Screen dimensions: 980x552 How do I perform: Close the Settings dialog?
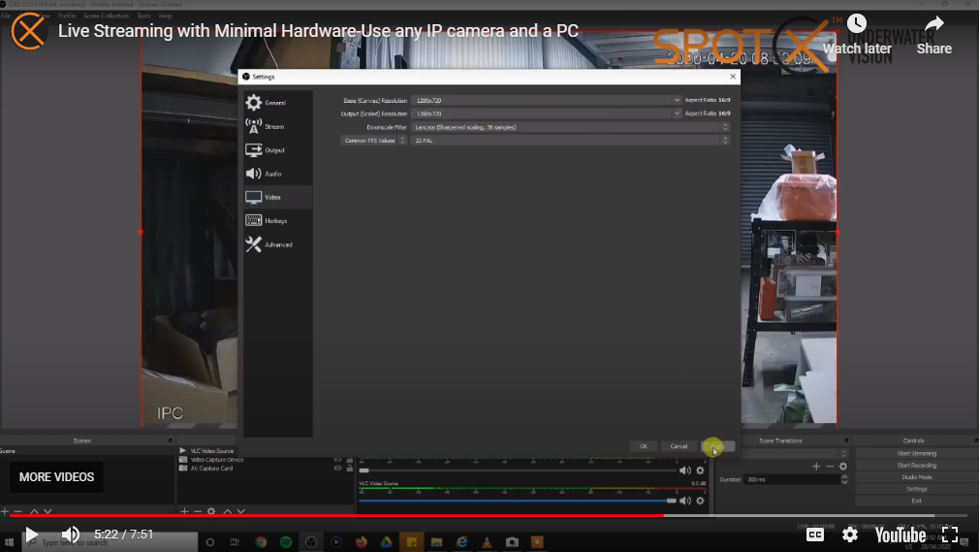pyautogui.click(x=733, y=77)
